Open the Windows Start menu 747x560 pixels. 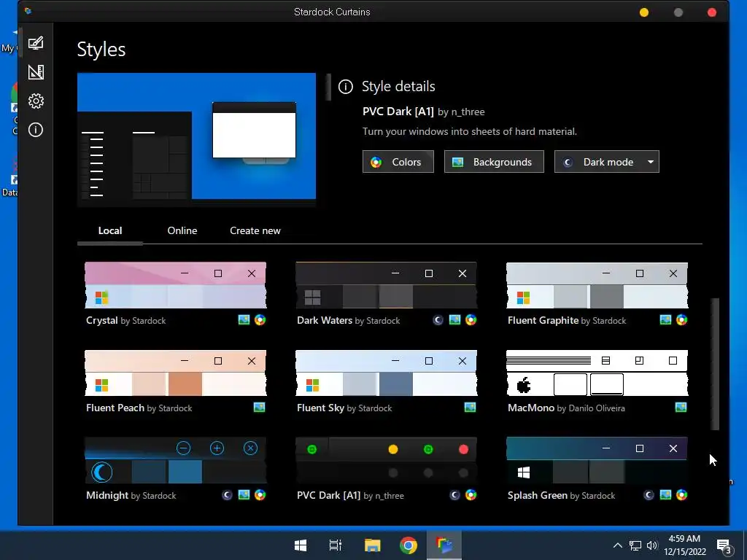coord(301,545)
